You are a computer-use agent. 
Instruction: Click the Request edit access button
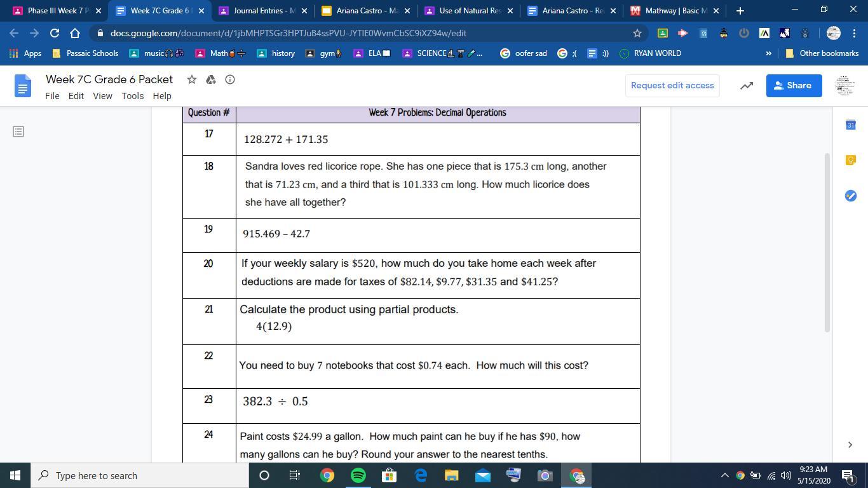pyautogui.click(x=672, y=86)
